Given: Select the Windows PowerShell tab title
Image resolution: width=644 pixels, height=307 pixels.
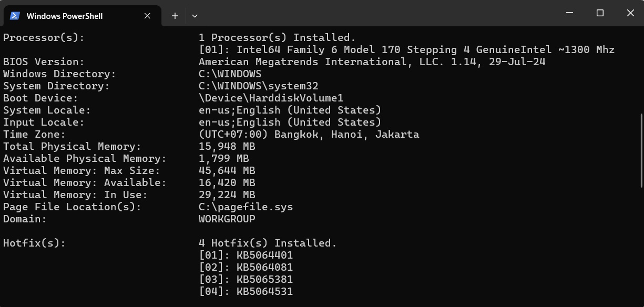Looking at the screenshot, I should [64, 16].
